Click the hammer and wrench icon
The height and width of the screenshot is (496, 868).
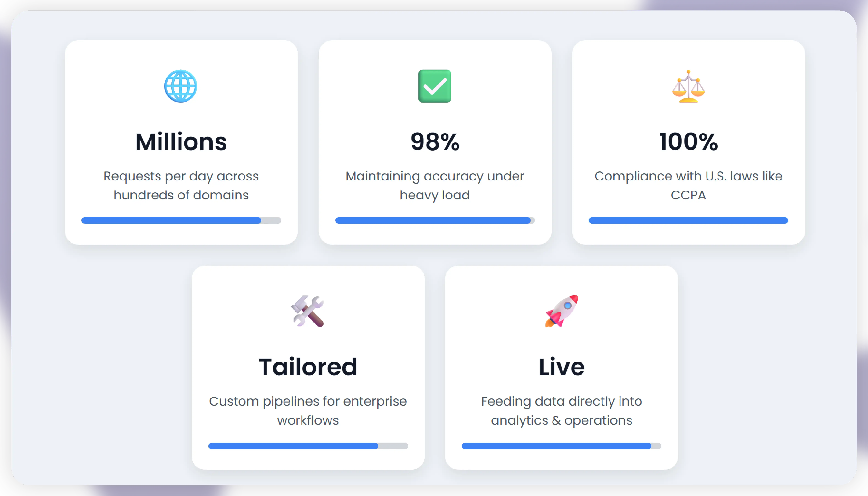307,311
